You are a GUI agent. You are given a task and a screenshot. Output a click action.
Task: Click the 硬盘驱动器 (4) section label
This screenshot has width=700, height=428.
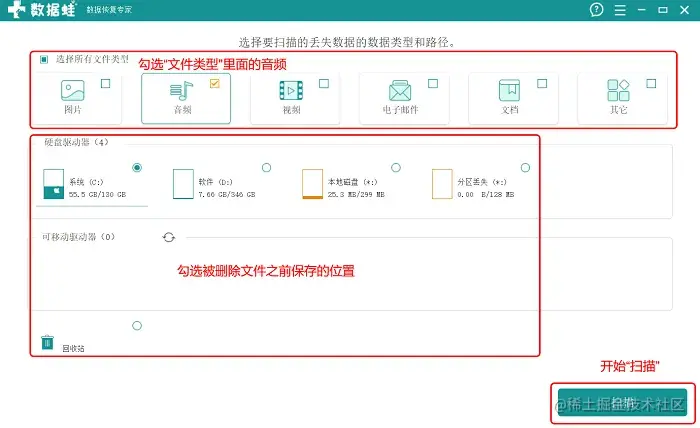[76, 142]
